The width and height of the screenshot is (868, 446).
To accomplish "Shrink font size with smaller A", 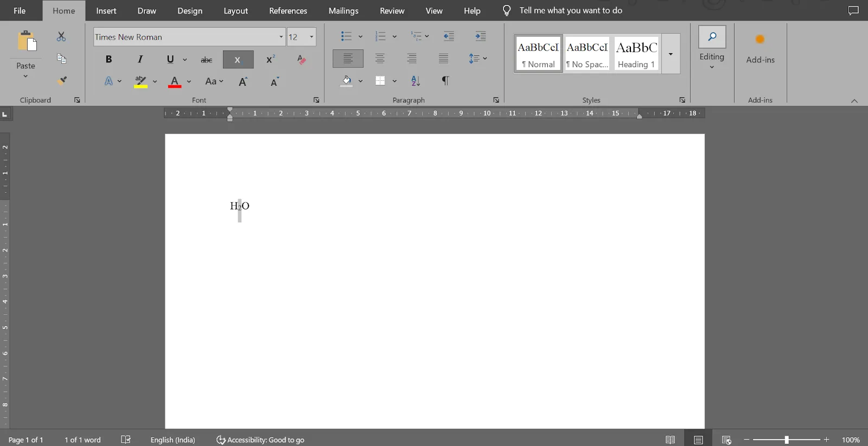I will click(x=275, y=81).
